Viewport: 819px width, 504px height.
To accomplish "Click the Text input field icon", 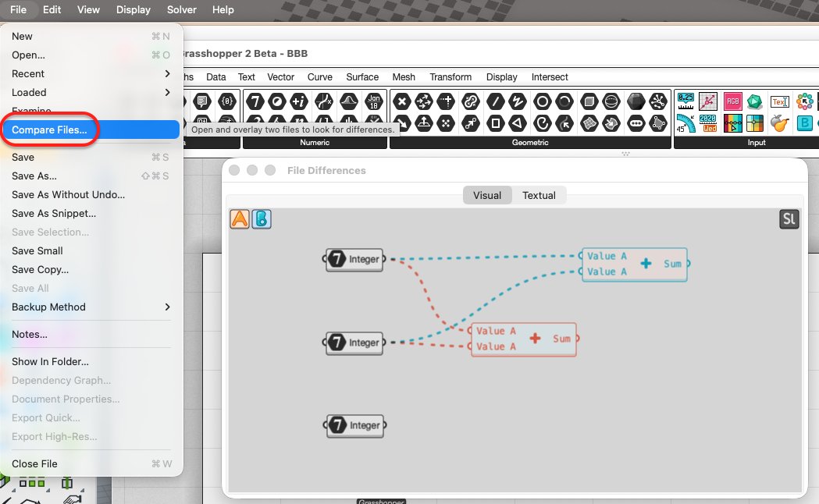I will coord(780,101).
